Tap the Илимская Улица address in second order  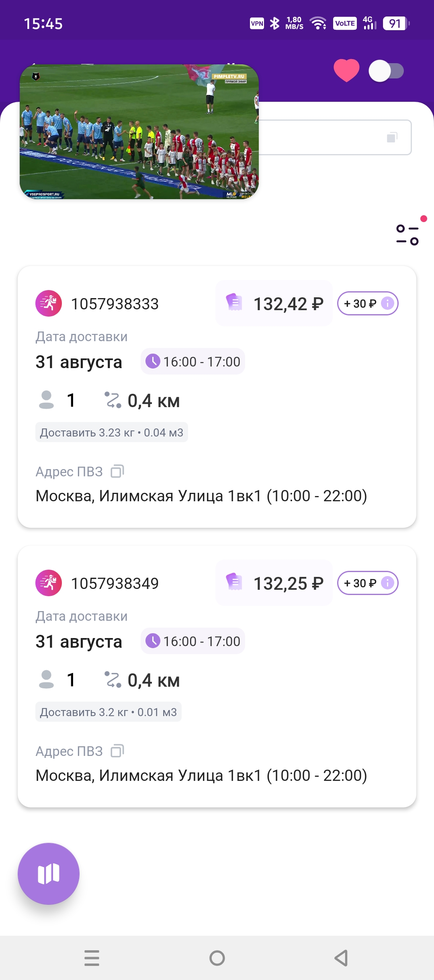coord(201,775)
